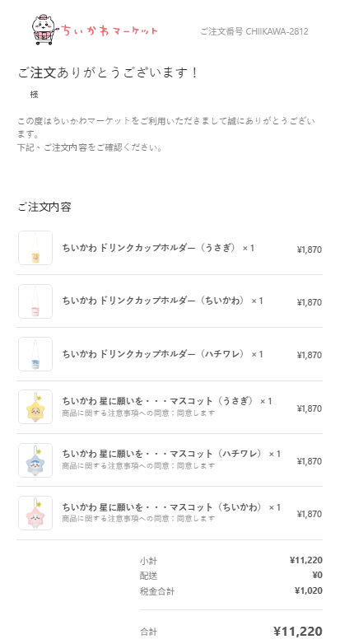The width and height of the screenshot is (340, 644).
Task: Open the pink ちいかわ drink cup holder thumbnail
Action: click(x=35, y=301)
